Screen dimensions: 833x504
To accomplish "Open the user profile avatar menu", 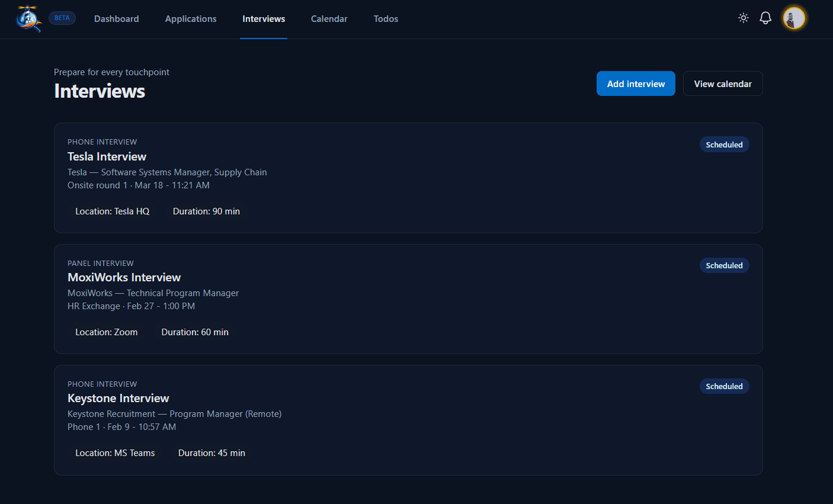I will [x=794, y=18].
